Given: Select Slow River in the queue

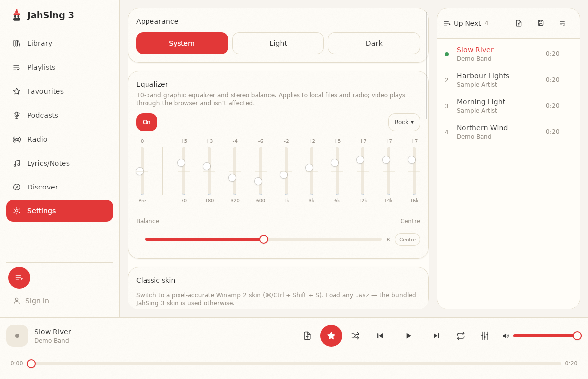Looking at the screenshot, I should pos(508,54).
